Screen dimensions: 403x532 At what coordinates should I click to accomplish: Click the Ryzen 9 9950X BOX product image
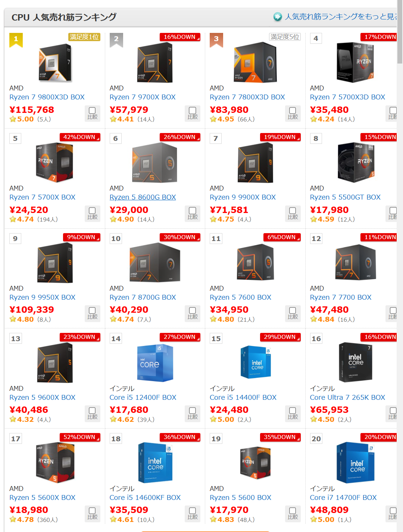tap(55, 263)
